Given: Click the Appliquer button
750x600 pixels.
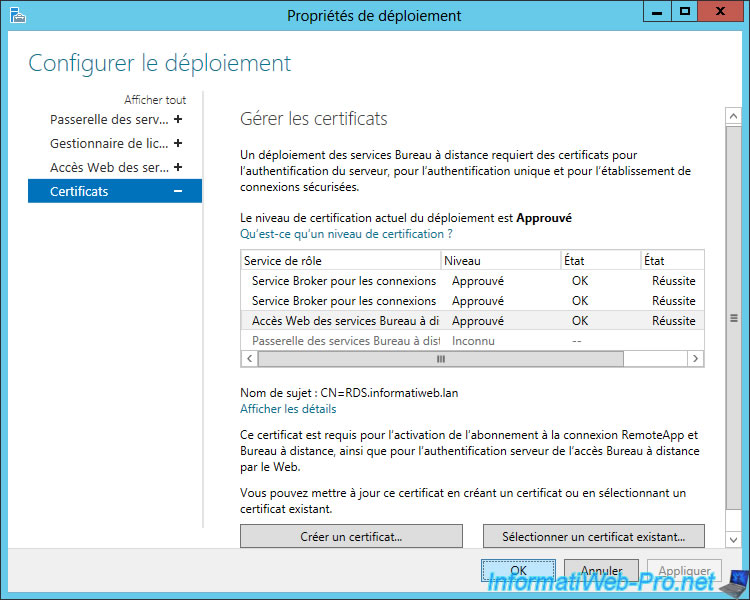Looking at the screenshot, I should click(684, 570).
